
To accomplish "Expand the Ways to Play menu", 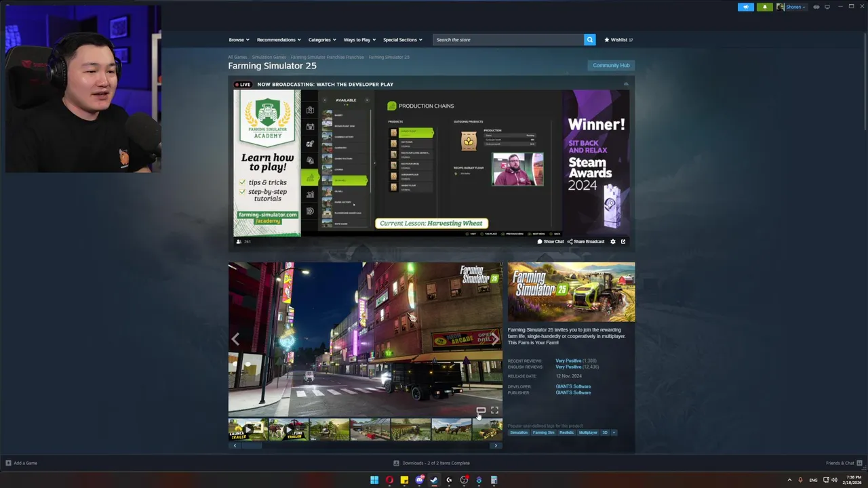I will [x=359, y=39].
